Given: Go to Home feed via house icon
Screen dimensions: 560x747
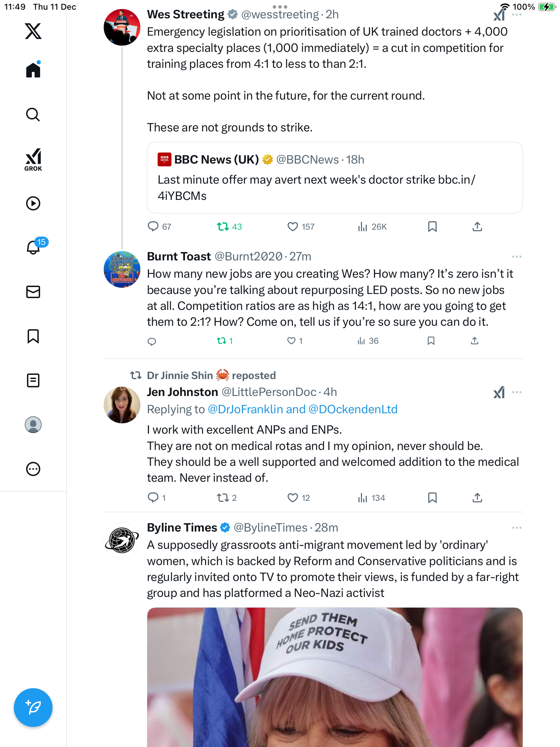Looking at the screenshot, I should pos(33,70).
